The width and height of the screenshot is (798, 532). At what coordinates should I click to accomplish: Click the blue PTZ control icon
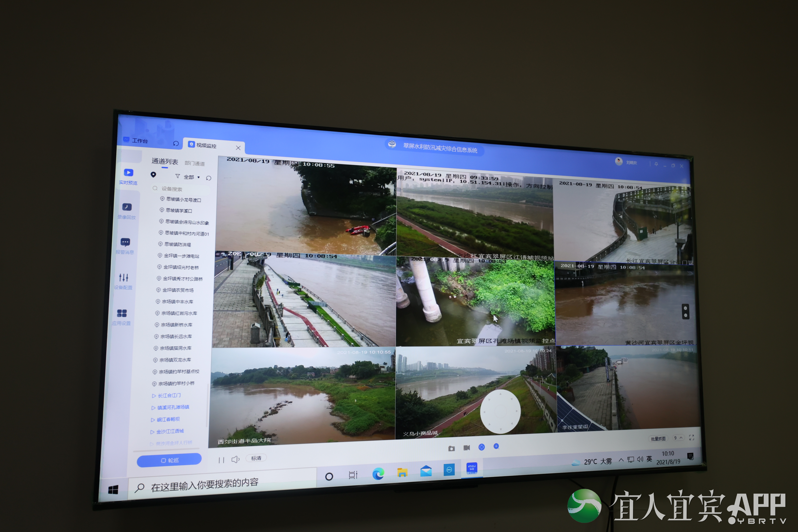(481, 447)
